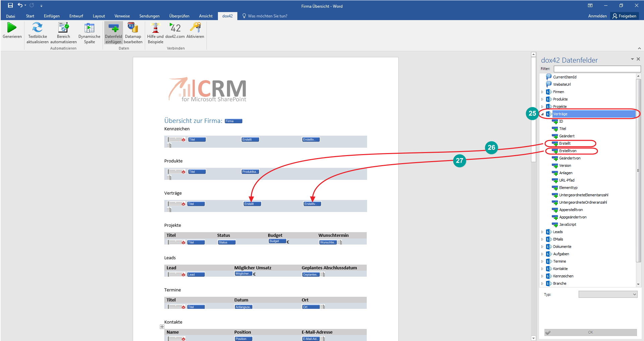
Task: Select the Erstellt field in tree
Action: pyautogui.click(x=565, y=143)
